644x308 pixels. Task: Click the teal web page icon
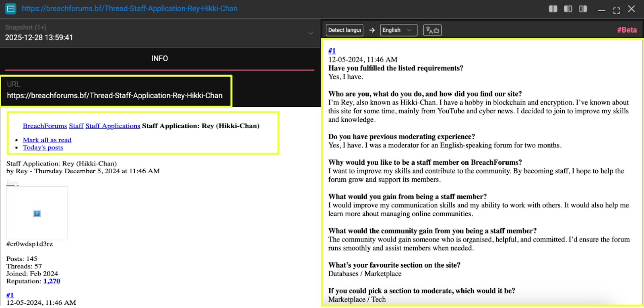click(x=11, y=8)
